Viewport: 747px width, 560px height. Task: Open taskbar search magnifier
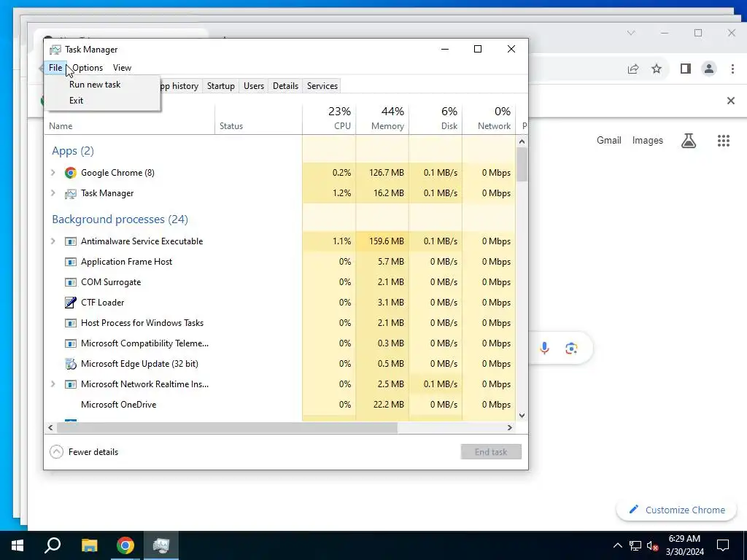coord(53,545)
